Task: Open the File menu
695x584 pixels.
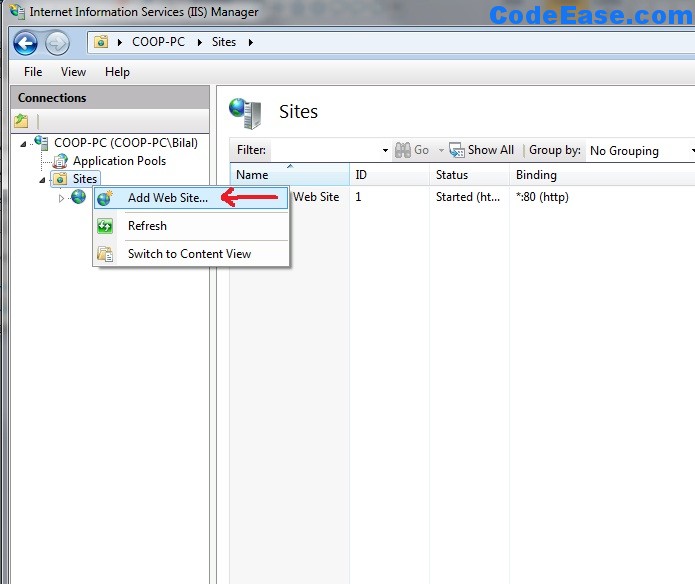Action: point(33,72)
